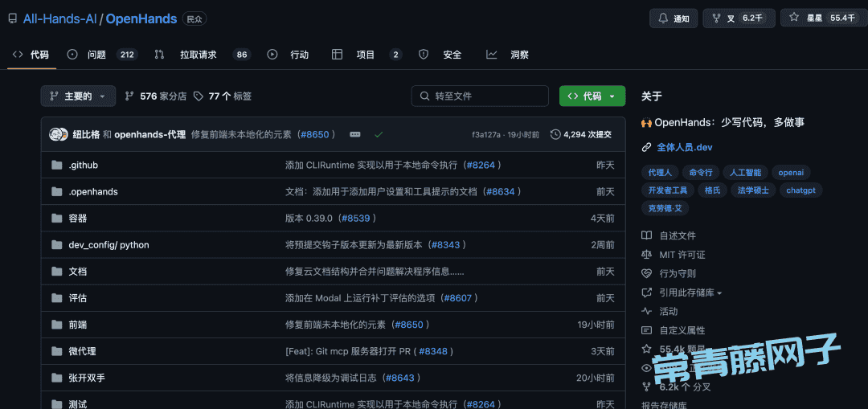Screen dimensions: 868x409
Task: Click the openai topic tag
Action: 791,172
